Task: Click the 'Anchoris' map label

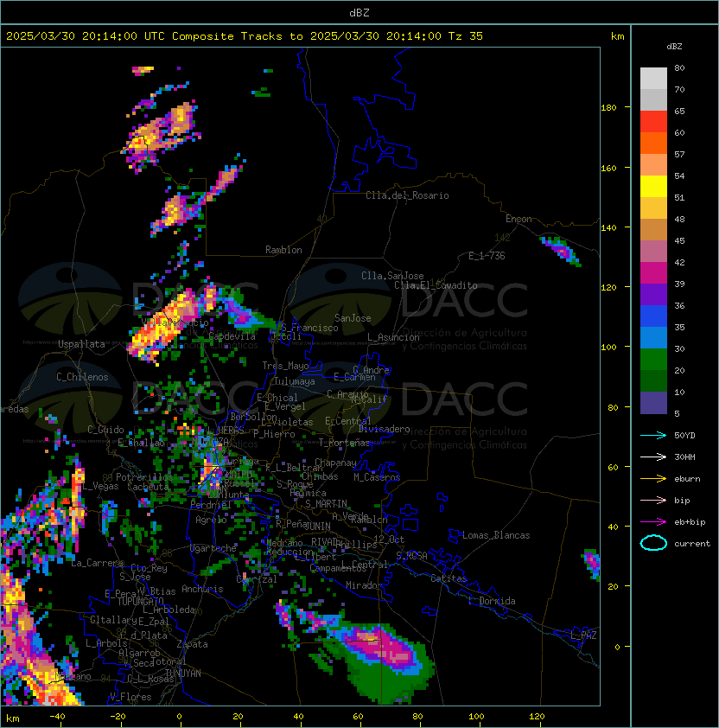Action: (202, 589)
